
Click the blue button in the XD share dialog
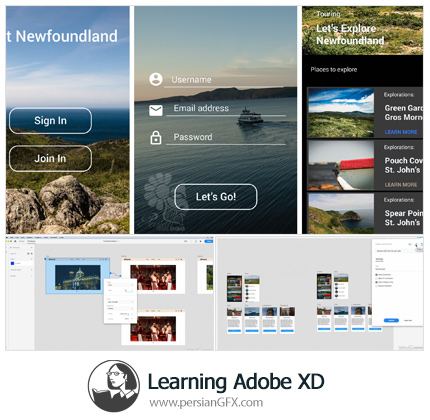click(x=391, y=320)
